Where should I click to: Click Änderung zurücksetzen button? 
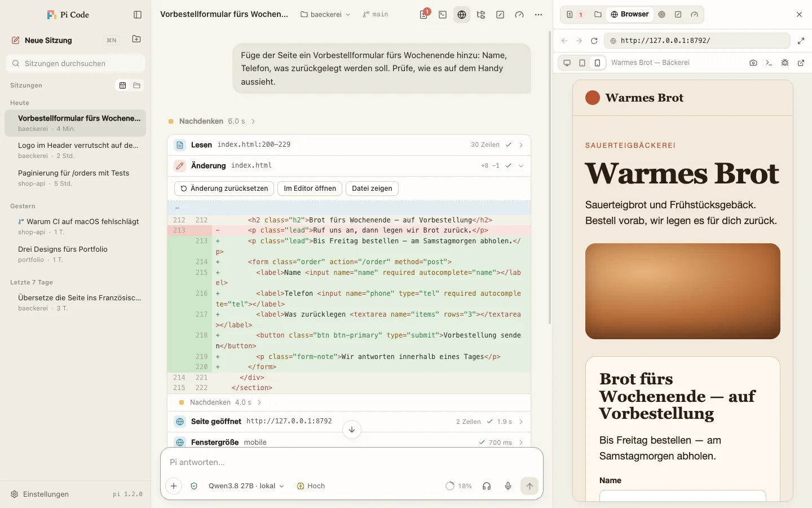click(224, 189)
